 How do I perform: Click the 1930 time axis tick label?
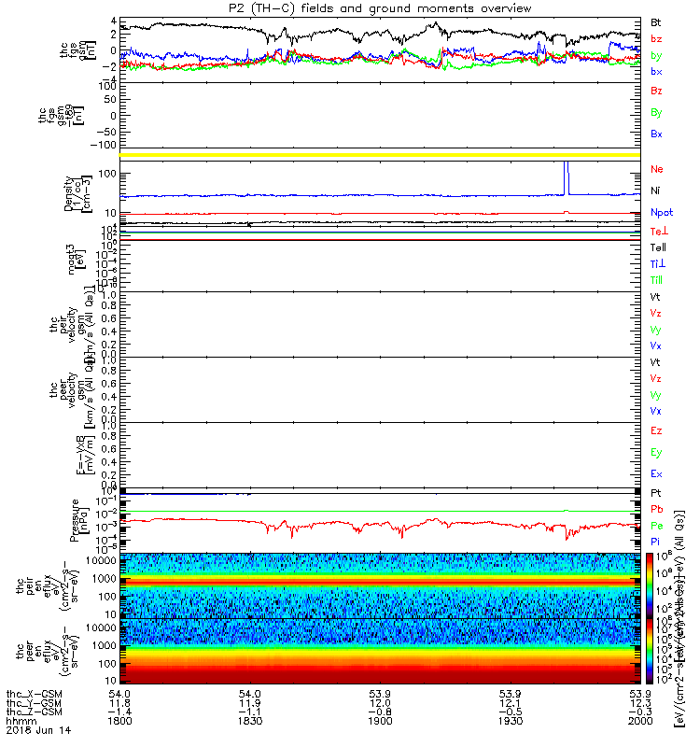click(511, 721)
